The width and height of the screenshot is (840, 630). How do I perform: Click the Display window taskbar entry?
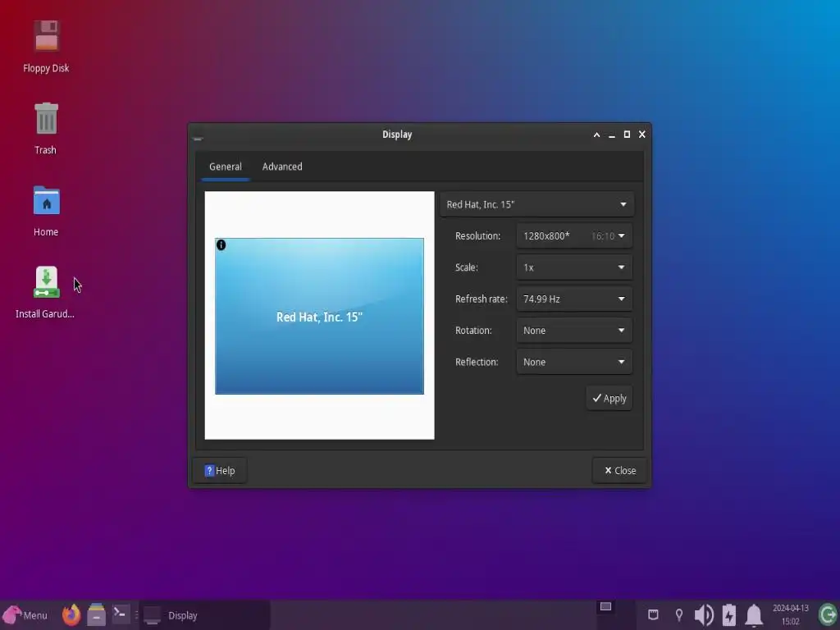(206, 615)
